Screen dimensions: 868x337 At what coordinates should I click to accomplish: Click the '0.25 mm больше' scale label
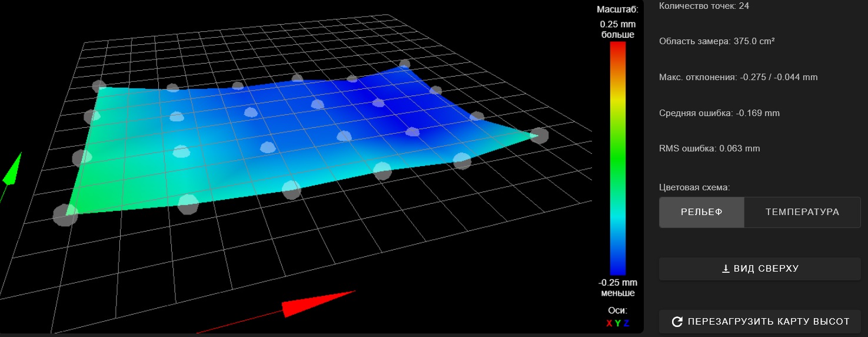pos(618,29)
